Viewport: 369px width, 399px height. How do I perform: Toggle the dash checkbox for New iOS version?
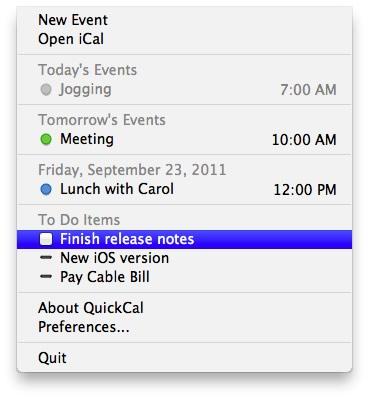click(x=46, y=258)
